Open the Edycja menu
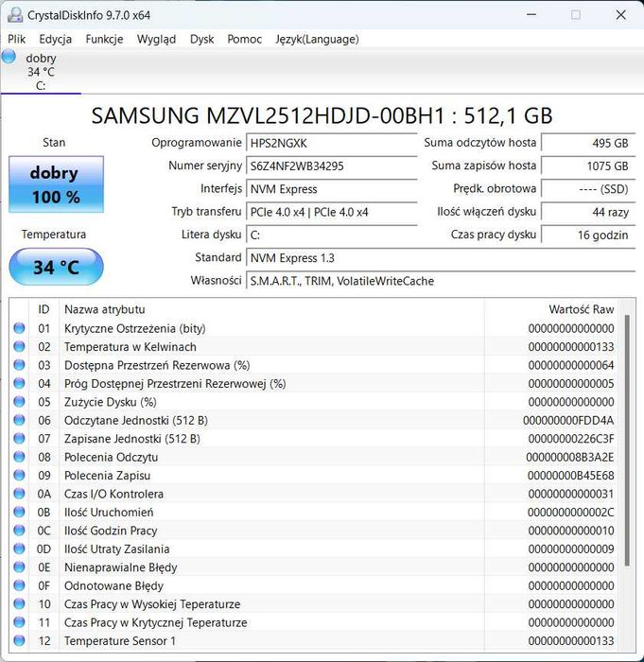 pyautogui.click(x=55, y=40)
